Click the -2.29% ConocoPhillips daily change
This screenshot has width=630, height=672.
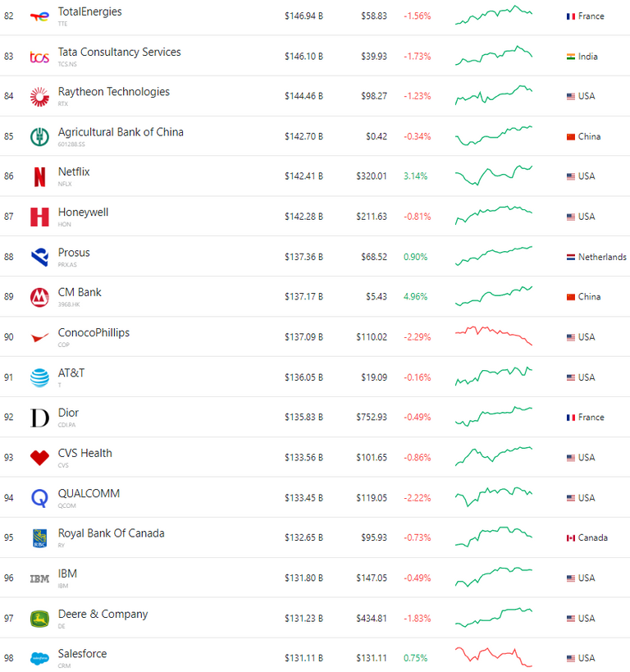click(x=417, y=337)
